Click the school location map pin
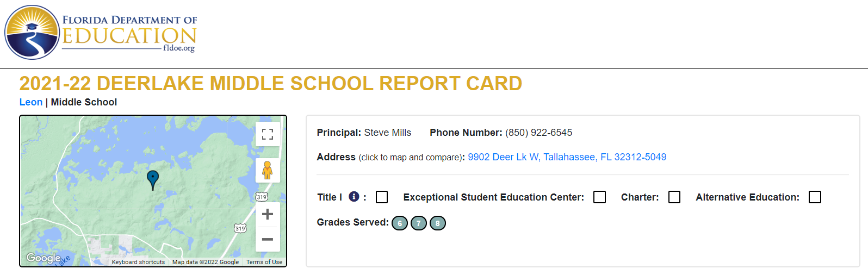Screen dimensions: 868x275 153,180
